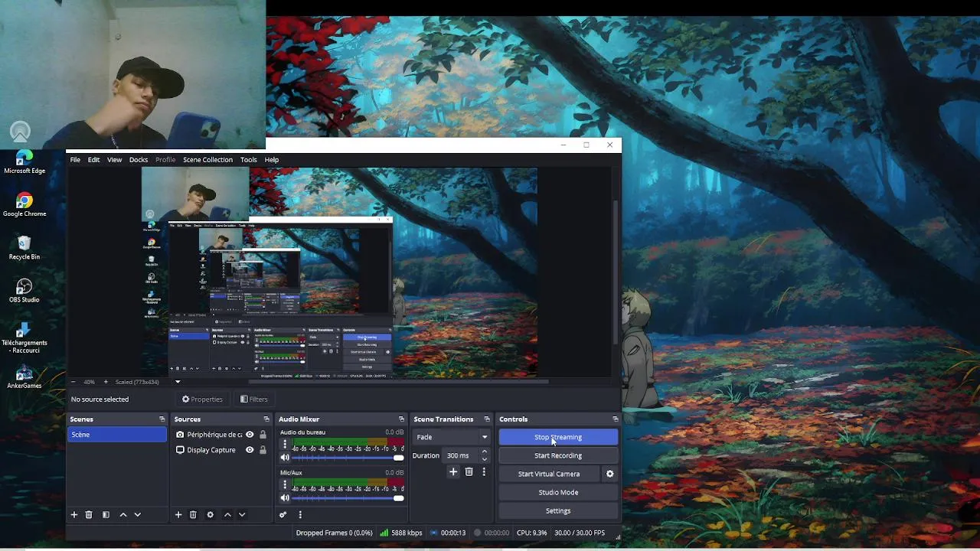Viewport: 980px width, 551px height.
Task: Move scene up arrow in Scenes panel
Action: point(122,515)
